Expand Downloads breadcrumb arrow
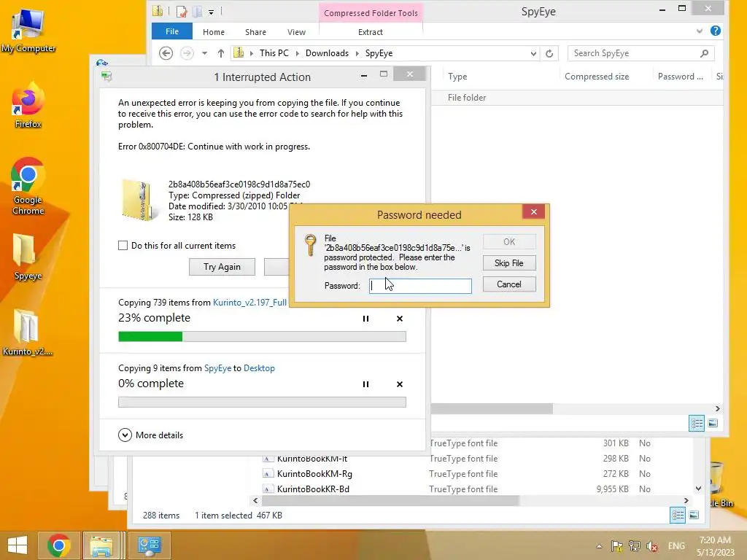747x560 pixels. [357, 53]
